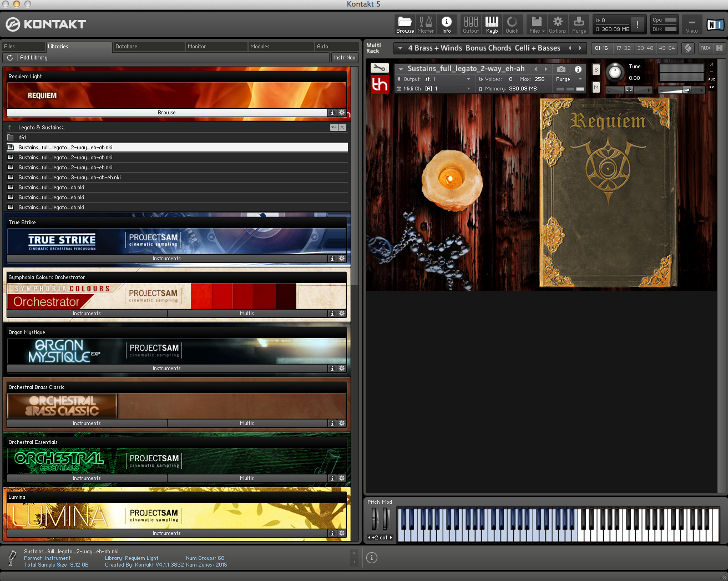Open instrument name dropdown arrow
Screen dimensions: 728x581
pos(401,69)
